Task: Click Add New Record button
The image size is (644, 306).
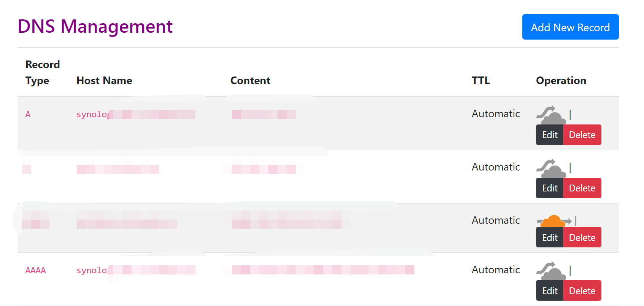Action: pyautogui.click(x=570, y=27)
